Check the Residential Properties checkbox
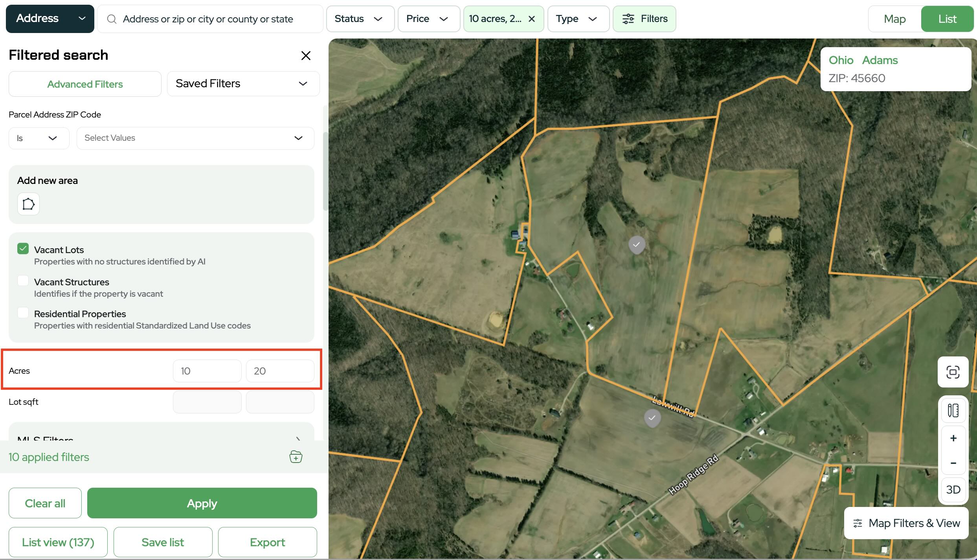This screenshot has width=977, height=560. pyautogui.click(x=23, y=312)
